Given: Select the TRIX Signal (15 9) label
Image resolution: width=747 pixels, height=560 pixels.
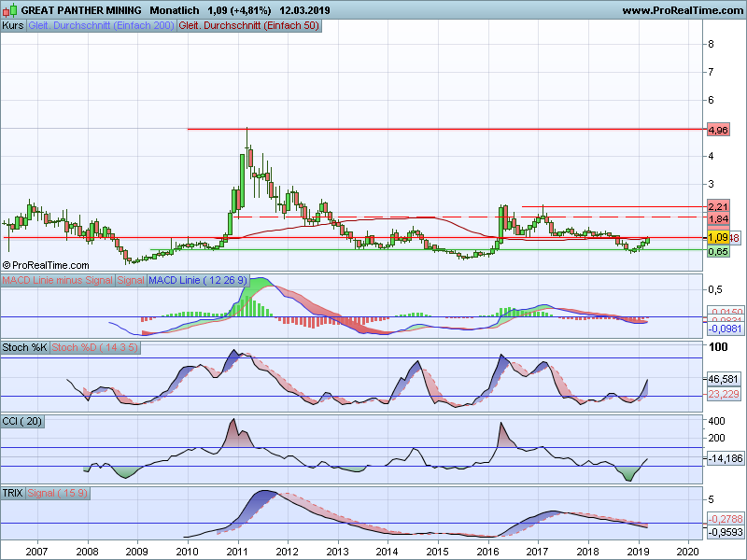Looking at the screenshot, I should 60,493.
